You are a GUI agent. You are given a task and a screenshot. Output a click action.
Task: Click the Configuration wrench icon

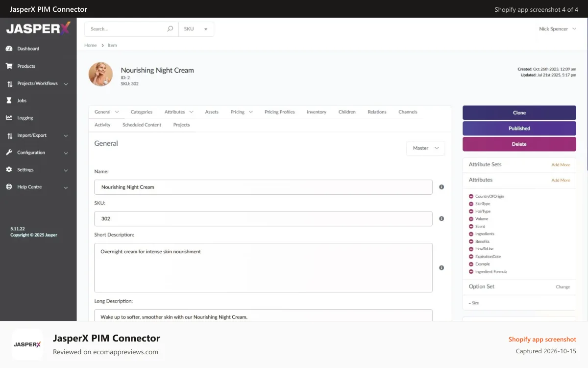9,153
